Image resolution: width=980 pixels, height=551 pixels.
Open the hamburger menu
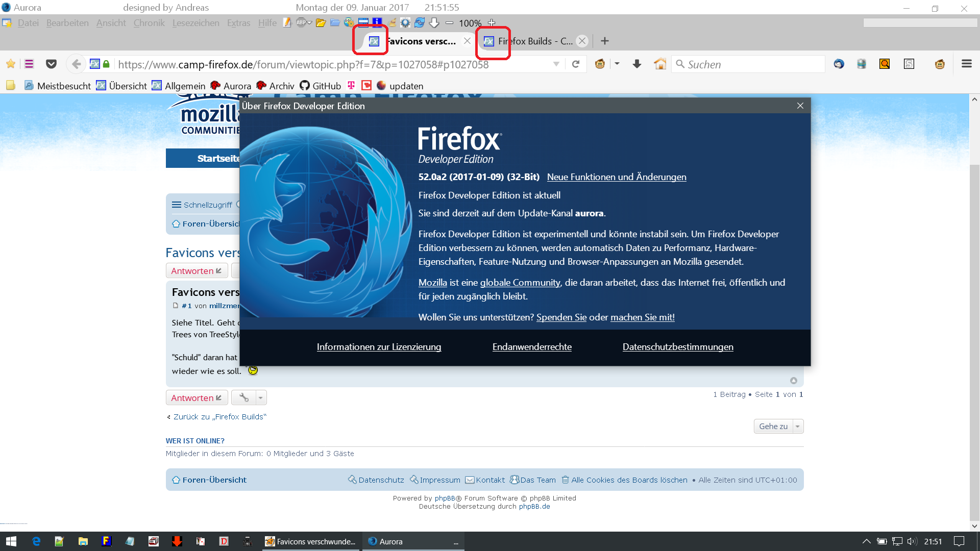click(x=966, y=64)
